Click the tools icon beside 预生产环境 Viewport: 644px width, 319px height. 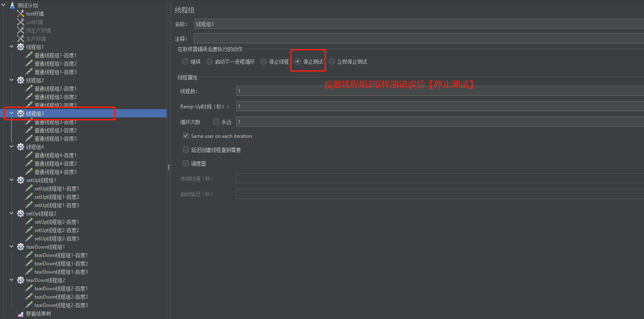20,30
